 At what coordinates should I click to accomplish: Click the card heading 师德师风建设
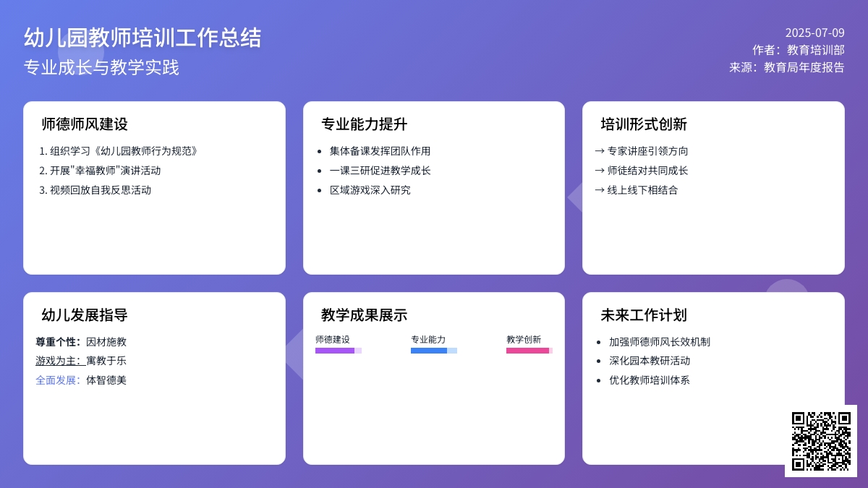click(x=85, y=124)
